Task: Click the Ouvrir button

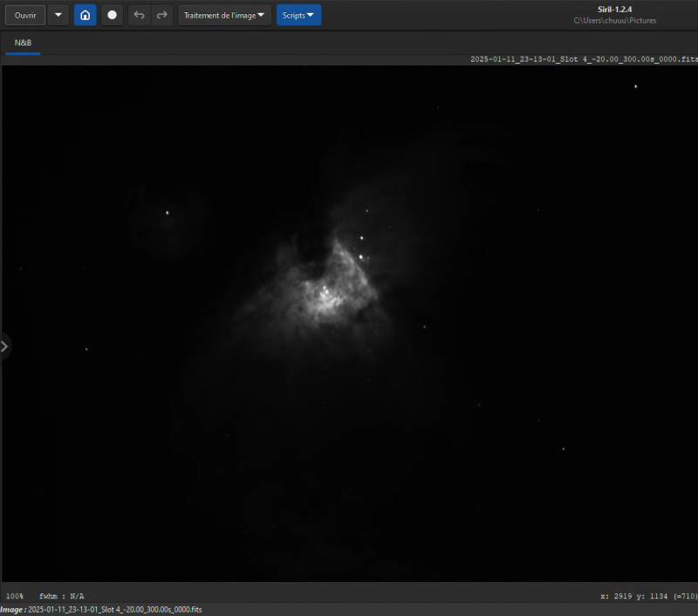Action: click(x=25, y=15)
